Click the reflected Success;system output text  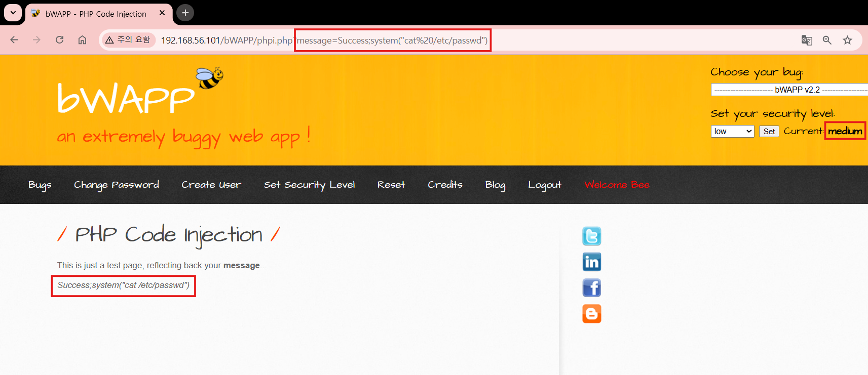tap(123, 285)
